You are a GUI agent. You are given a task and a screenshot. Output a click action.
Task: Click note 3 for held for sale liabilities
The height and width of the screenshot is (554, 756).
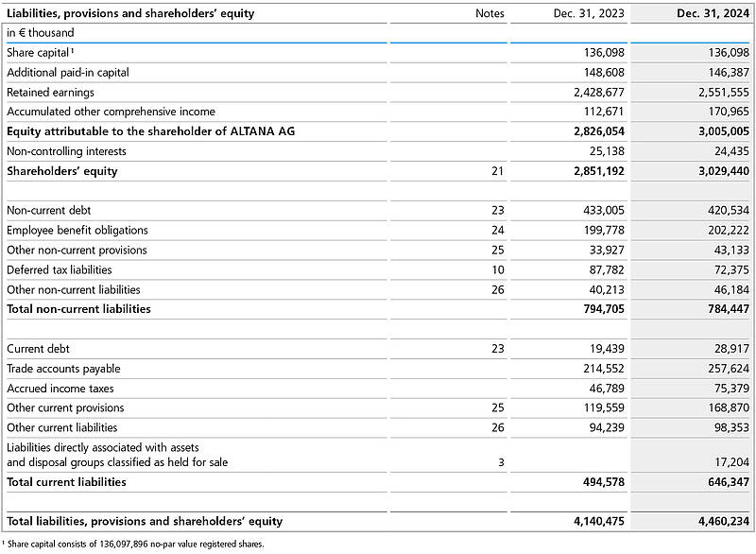(500, 462)
